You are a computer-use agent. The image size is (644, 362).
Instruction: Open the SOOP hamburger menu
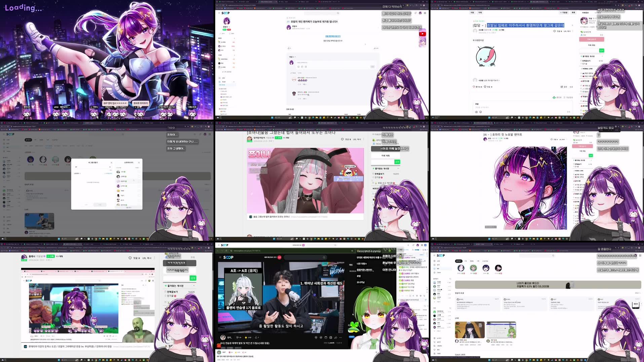click(219, 13)
